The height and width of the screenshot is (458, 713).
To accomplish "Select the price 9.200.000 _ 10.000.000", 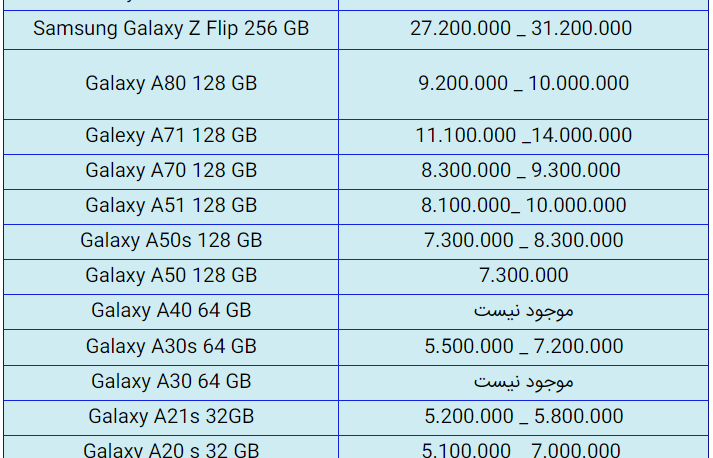I will point(523,83).
